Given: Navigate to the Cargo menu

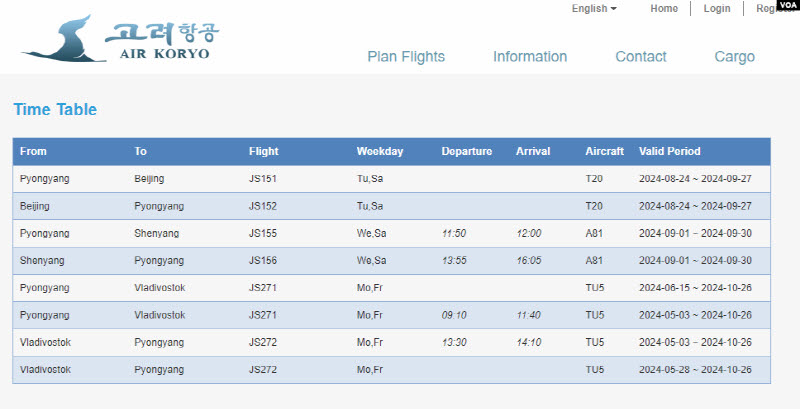Looking at the screenshot, I should pyautogui.click(x=735, y=57).
